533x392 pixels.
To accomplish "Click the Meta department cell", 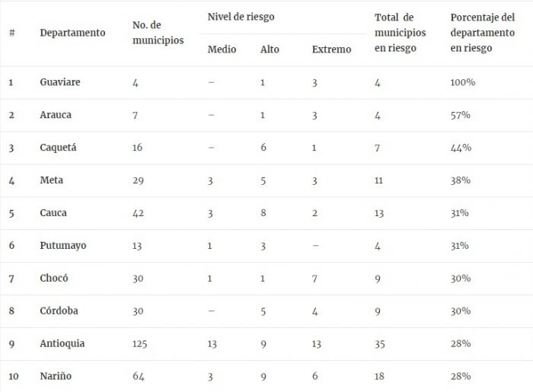I will coord(50,180).
